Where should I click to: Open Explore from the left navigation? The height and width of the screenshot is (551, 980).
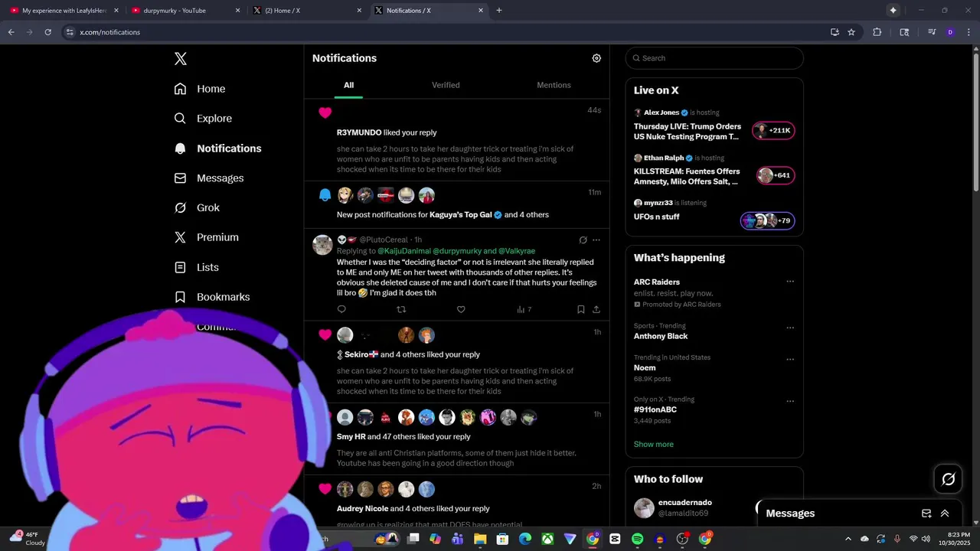point(203,119)
